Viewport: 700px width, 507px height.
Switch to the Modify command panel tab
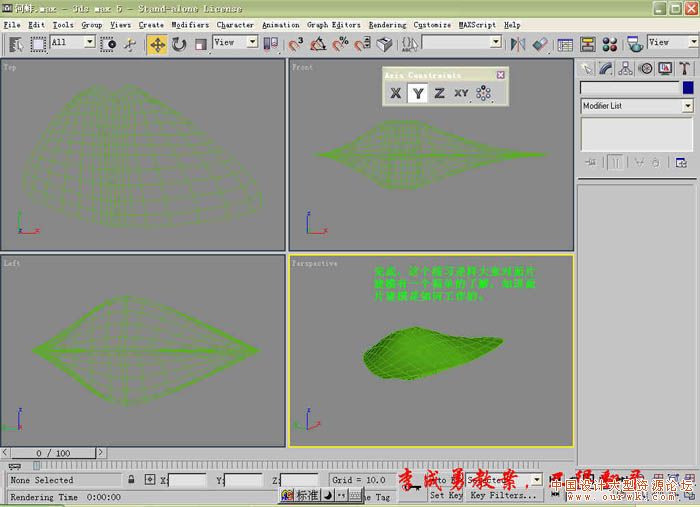click(605, 68)
